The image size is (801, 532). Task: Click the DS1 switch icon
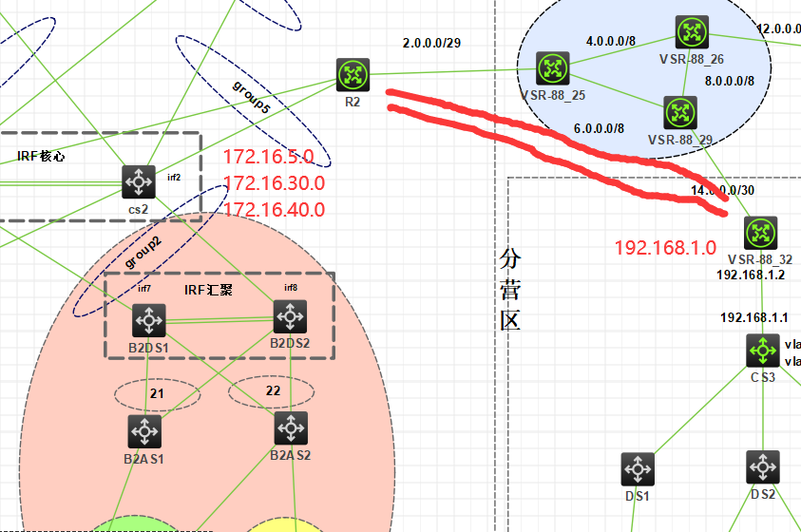pyautogui.click(x=638, y=469)
